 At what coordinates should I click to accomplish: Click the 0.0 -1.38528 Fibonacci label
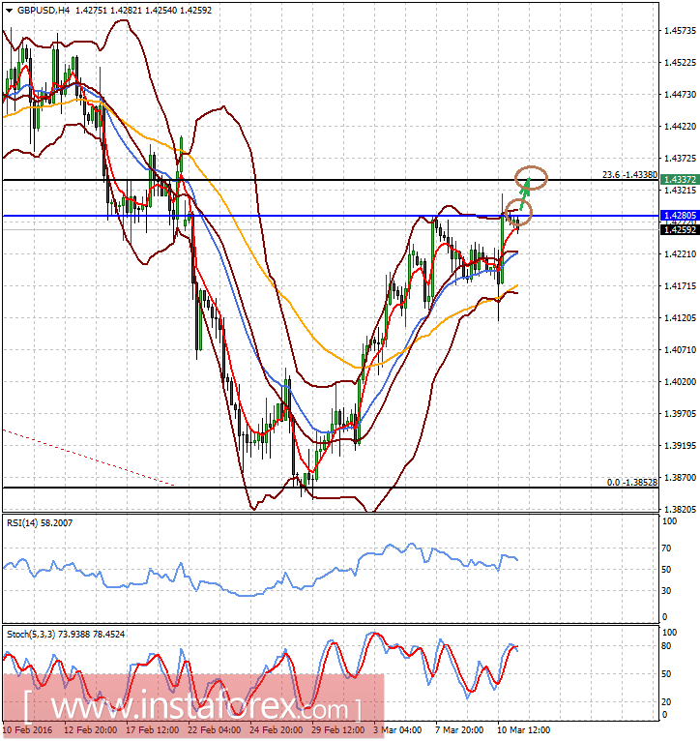(632, 482)
